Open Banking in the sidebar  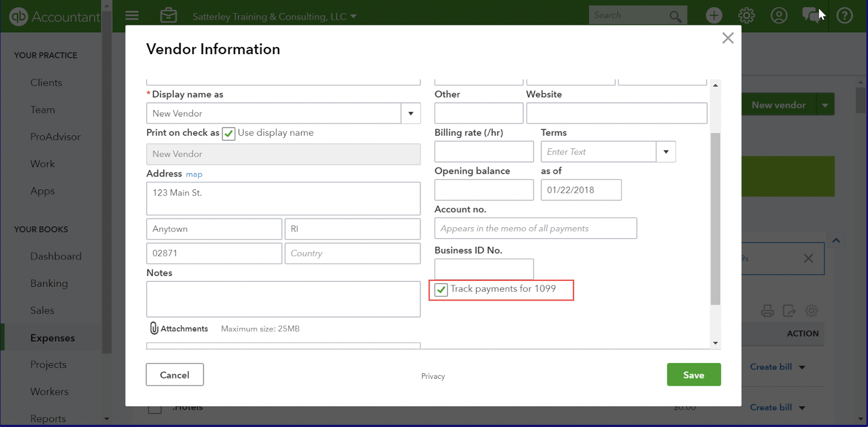[x=49, y=283]
